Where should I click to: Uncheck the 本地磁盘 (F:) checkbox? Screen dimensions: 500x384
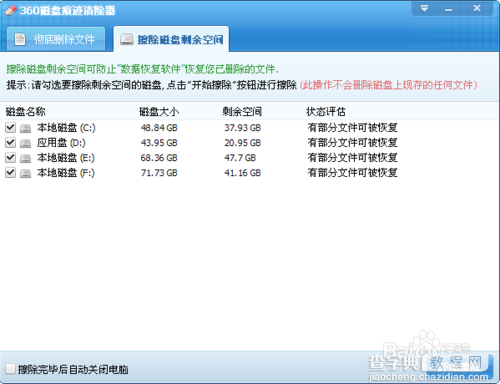coord(10,173)
